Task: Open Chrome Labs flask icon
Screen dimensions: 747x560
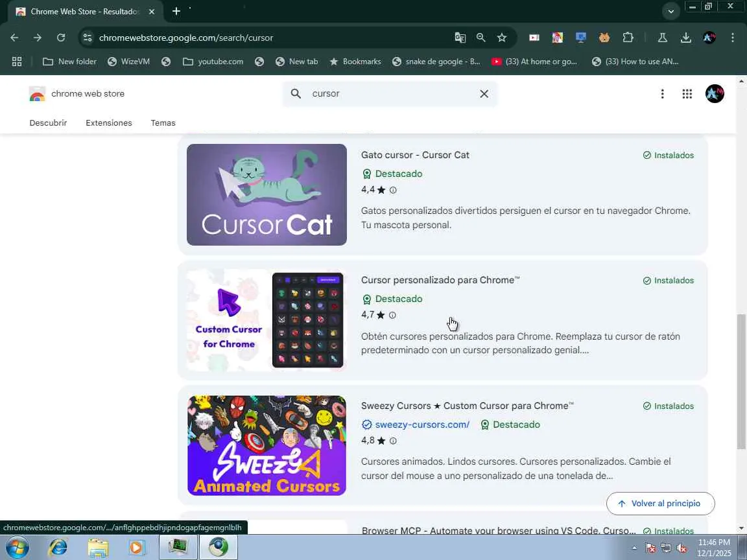Action: pyautogui.click(x=662, y=38)
